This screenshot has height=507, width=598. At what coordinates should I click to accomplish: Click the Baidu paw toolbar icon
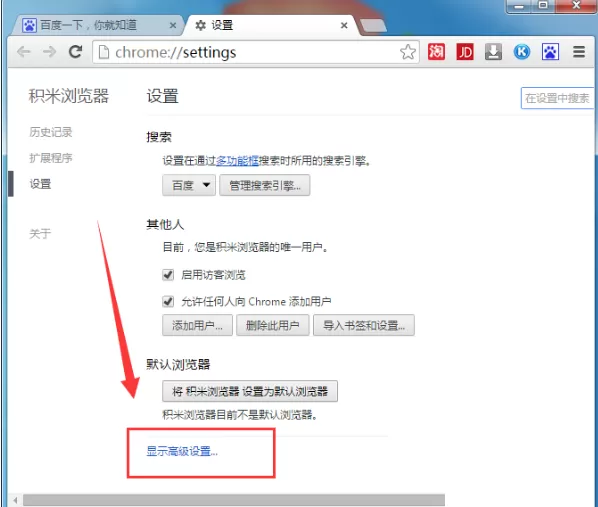point(550,52)
